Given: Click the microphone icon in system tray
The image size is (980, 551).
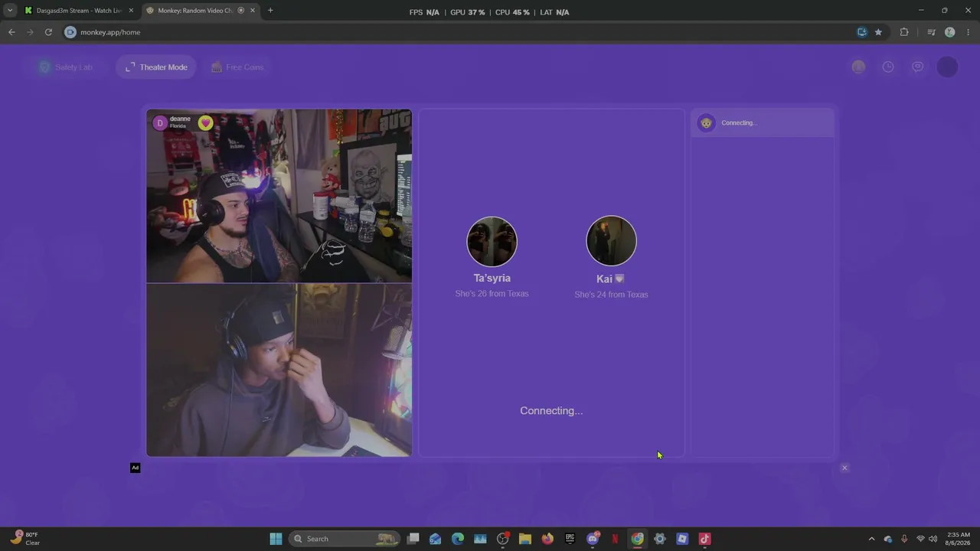Looking at the screenshot, I should click(904, 539).
